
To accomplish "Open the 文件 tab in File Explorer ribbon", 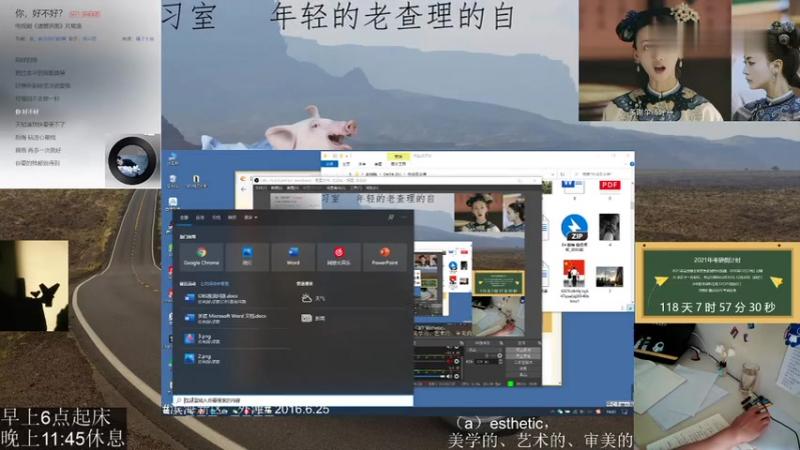I will point(330,164).
